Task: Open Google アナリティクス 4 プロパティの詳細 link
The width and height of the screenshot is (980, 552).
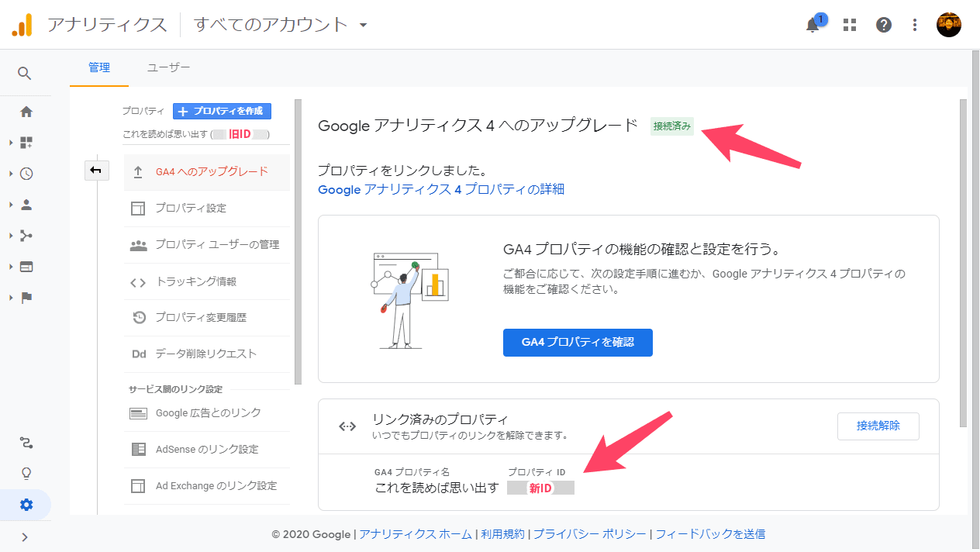Action: pyautogui.click(x=441, y=189)
